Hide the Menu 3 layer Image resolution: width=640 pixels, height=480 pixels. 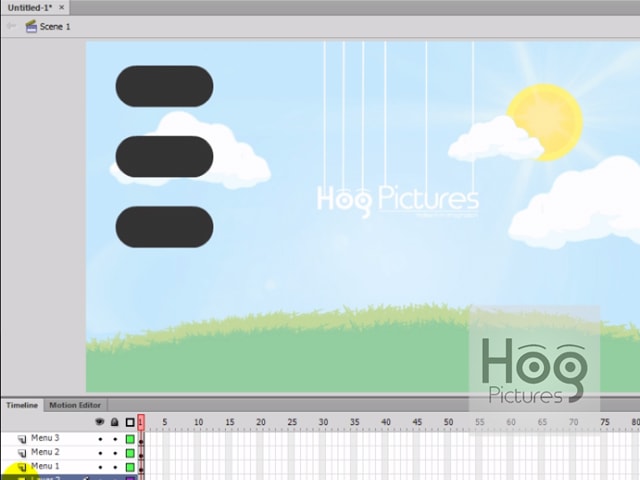pyautogui.click(x=100, y=439)
